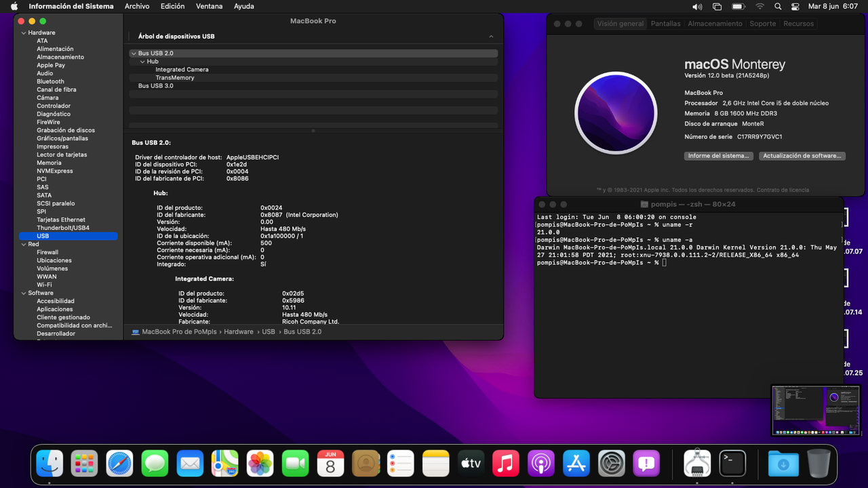Select Bluetooth in the Hardware sidebar
The image size is (868, 488).
tap(50, 81)
